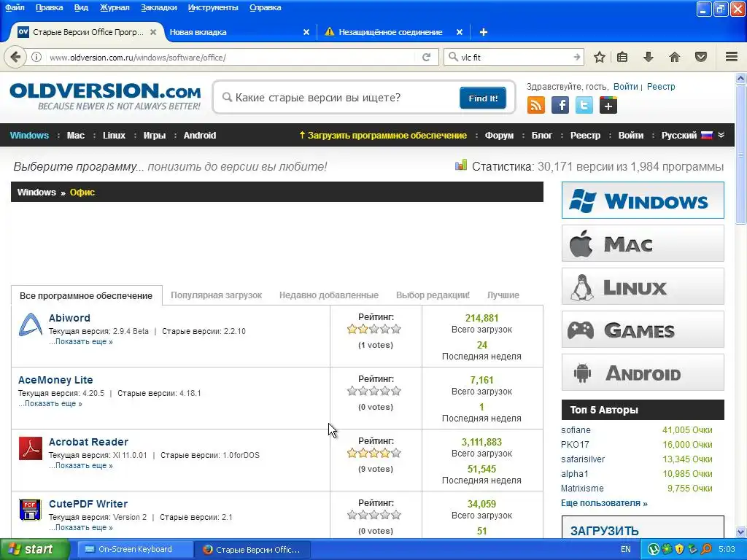747x560 pixels.
Task: Click the Mac platform banner in sidebar
Action: pyautogui.click(x=643, y=244)
